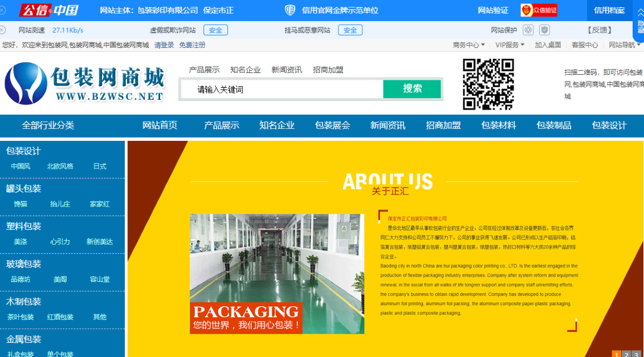Viewport: 644px width, 357px height.
Task: Click 加入桌面 link
Action: [548, 45]
